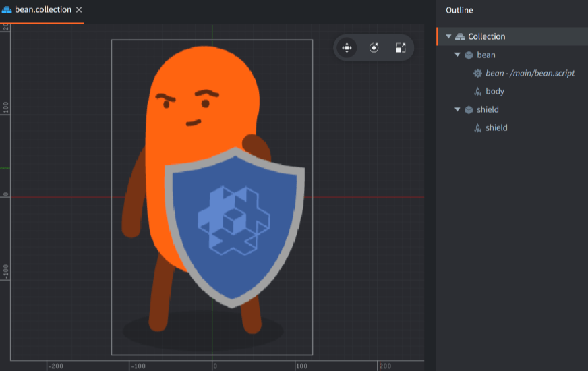Click the sprite icon of nested shield component

(477, 127)
